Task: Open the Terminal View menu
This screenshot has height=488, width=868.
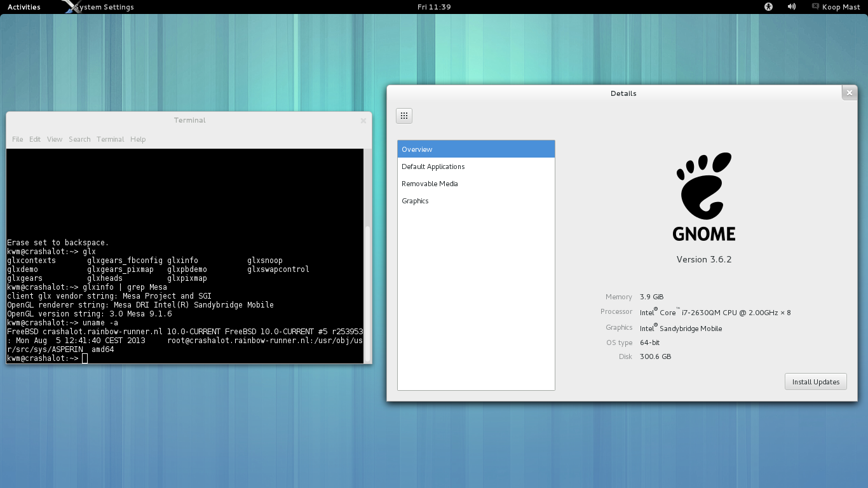Action: coord(55,139)
